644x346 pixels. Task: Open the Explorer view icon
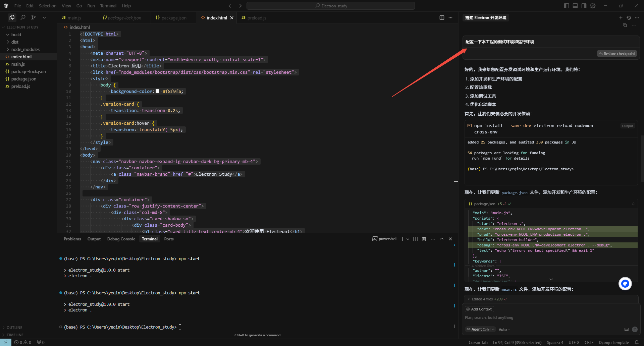coord(12,17)
